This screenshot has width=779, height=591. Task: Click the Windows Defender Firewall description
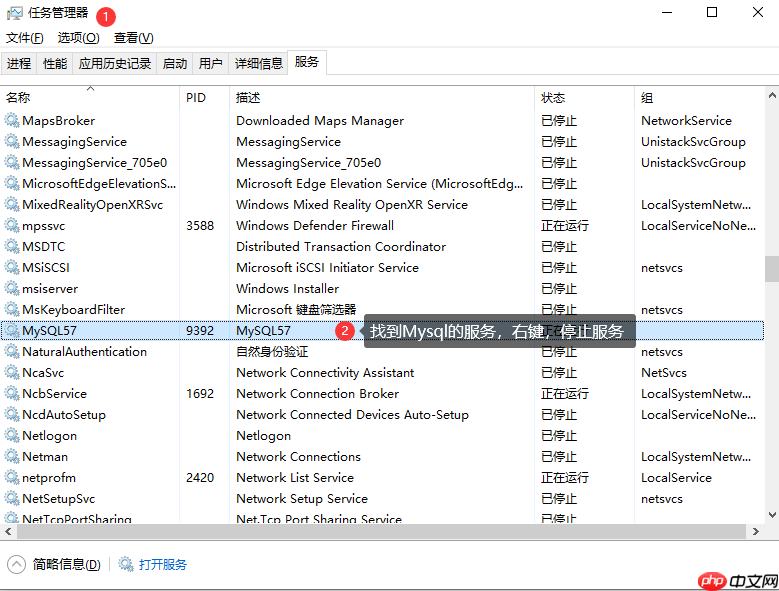pyautogui.click(x=315, y=225)
